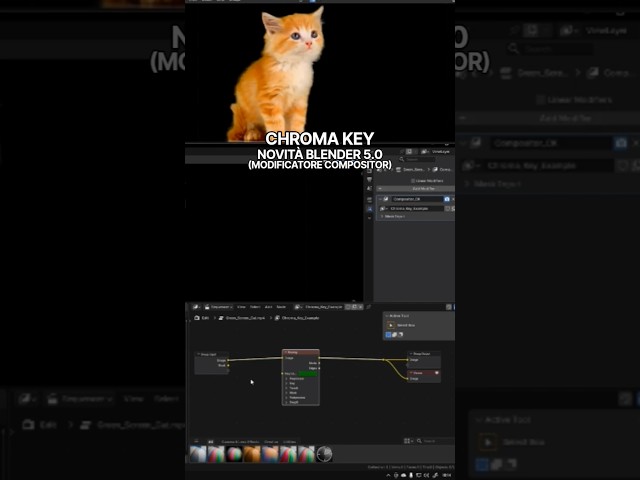Open the Select menu in node editor
Image resolution: width=640 pixels, height=480 pixels.
255,307
